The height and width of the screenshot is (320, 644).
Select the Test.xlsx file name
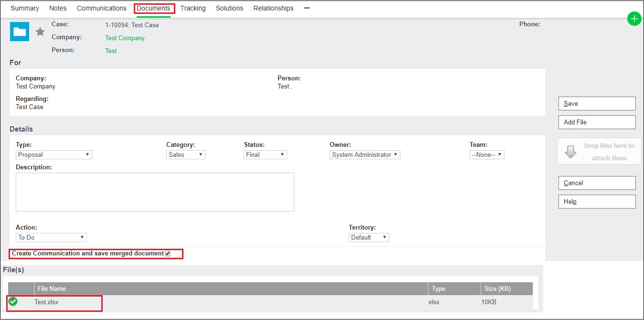46,302
